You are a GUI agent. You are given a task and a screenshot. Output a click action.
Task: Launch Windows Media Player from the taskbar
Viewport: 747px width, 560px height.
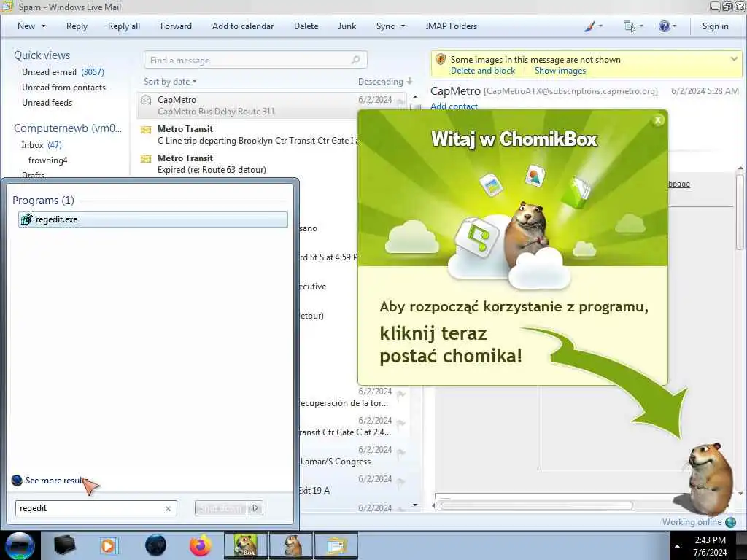pos(109,545)
